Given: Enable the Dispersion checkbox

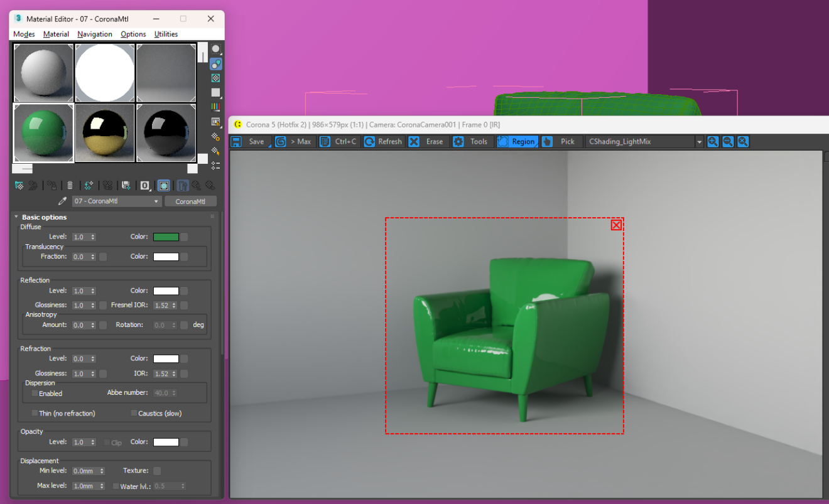Looking at the screenshot, I should click(35, 394).
